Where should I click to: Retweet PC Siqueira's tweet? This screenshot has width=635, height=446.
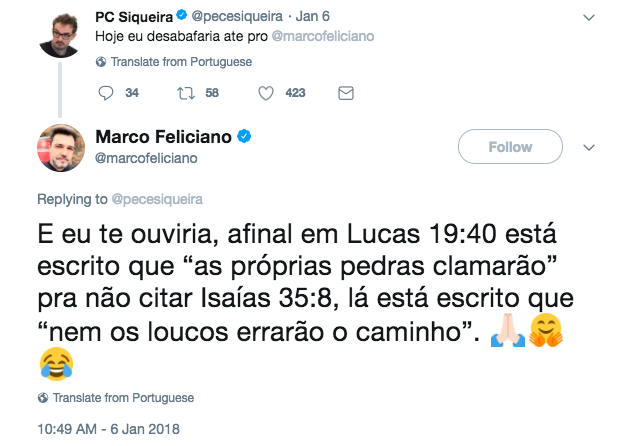pyautogui.click(x=186, y=93)
